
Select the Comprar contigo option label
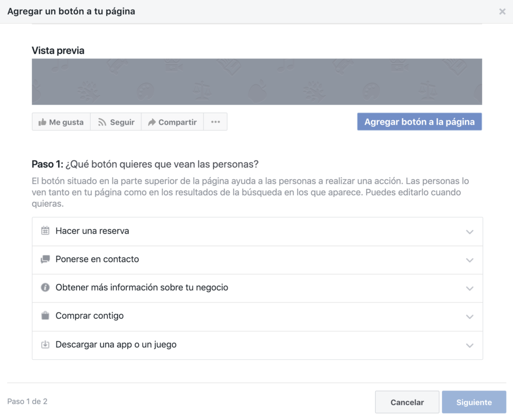[x=90, y=316]
